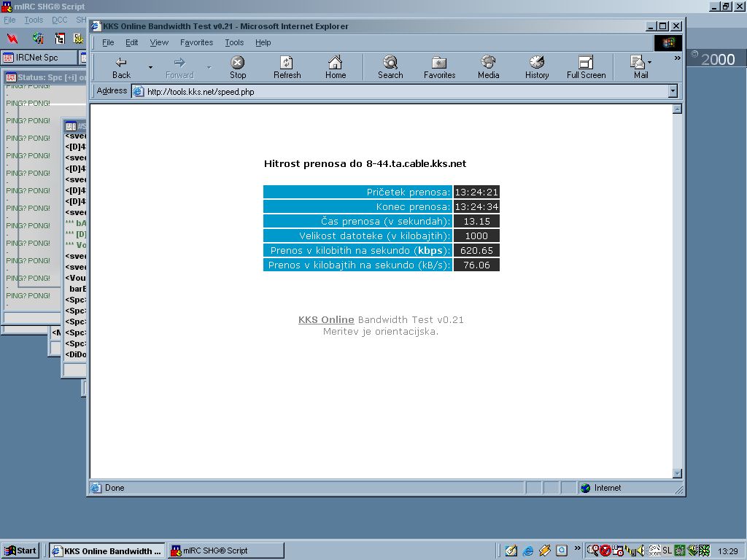Follow the KKS Online link

click(326, 320)
